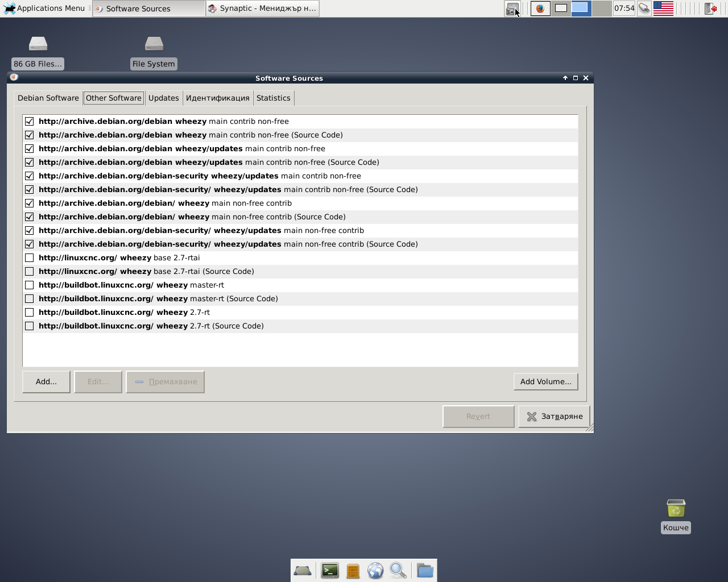Screen dimensions: 728x582
Task: Disable debian/ wheezy main non-free contrib (Source Code)
Action: 30,217
